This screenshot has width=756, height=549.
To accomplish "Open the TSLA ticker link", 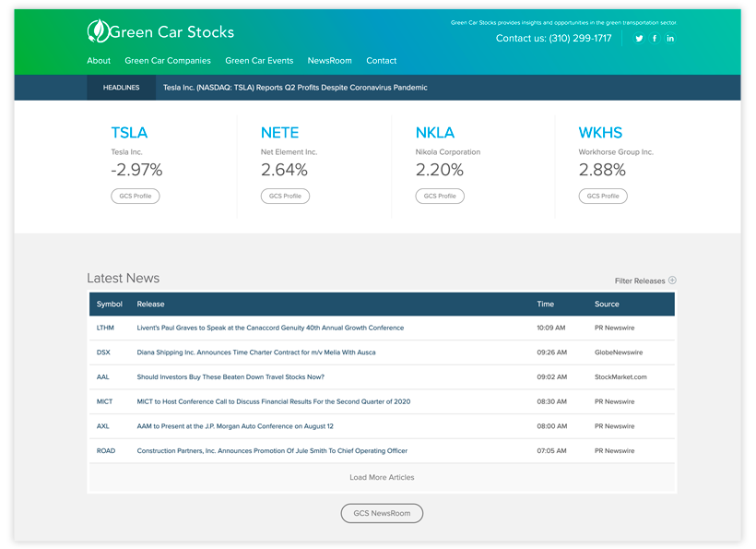I will [x=129, y=133].
